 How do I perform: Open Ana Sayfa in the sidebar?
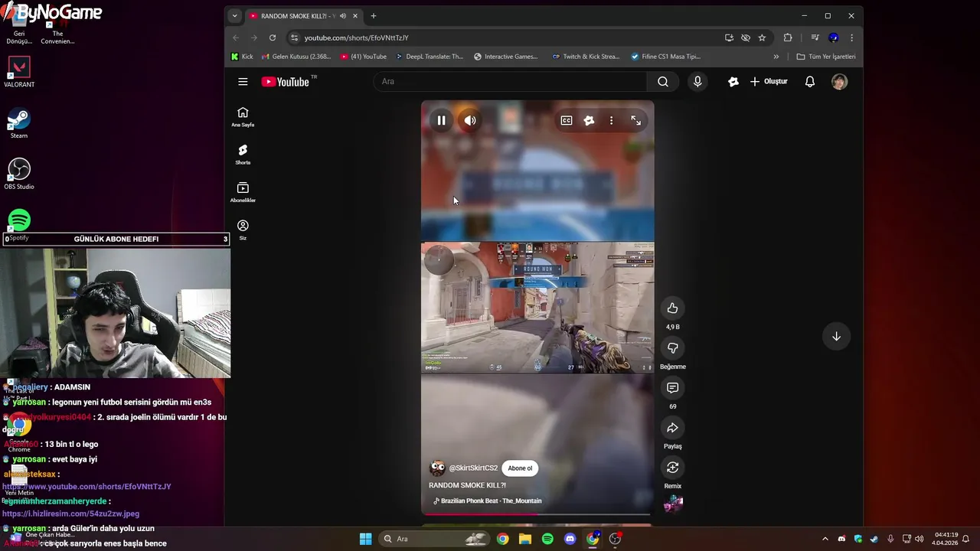coord(243,116)
